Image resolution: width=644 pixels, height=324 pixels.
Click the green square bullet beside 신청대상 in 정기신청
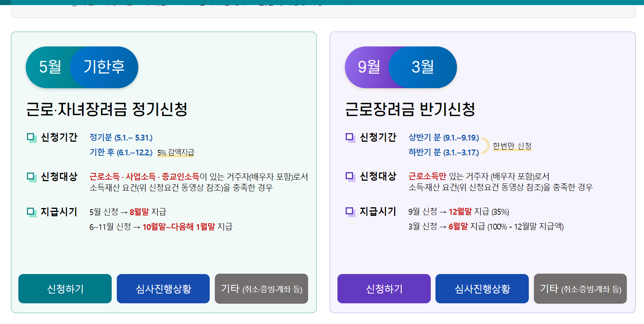tap(31, 177)
